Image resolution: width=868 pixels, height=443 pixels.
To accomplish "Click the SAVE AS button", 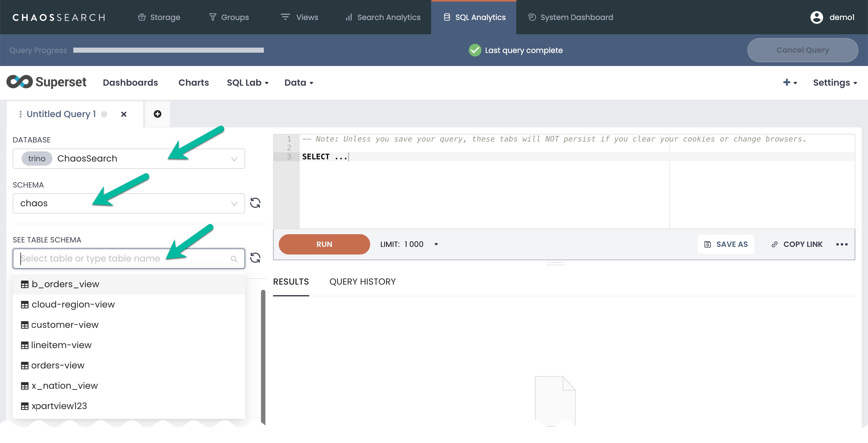I will click(726, 244).
